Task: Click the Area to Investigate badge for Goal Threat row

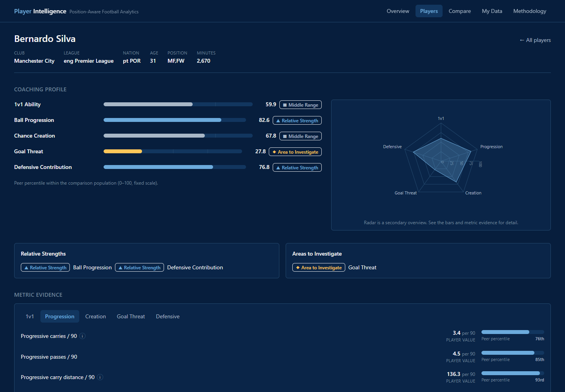Action: click(295, 152)
